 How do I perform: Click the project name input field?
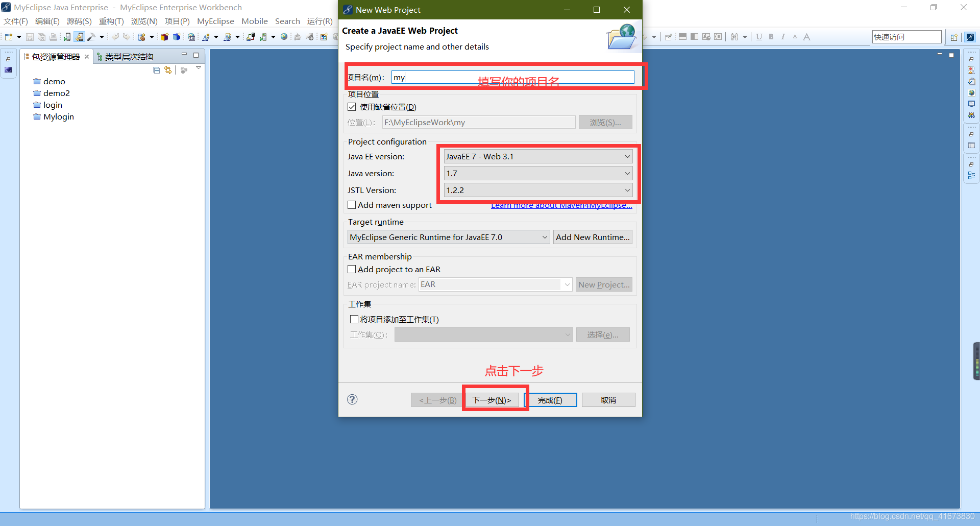point(512,77)
